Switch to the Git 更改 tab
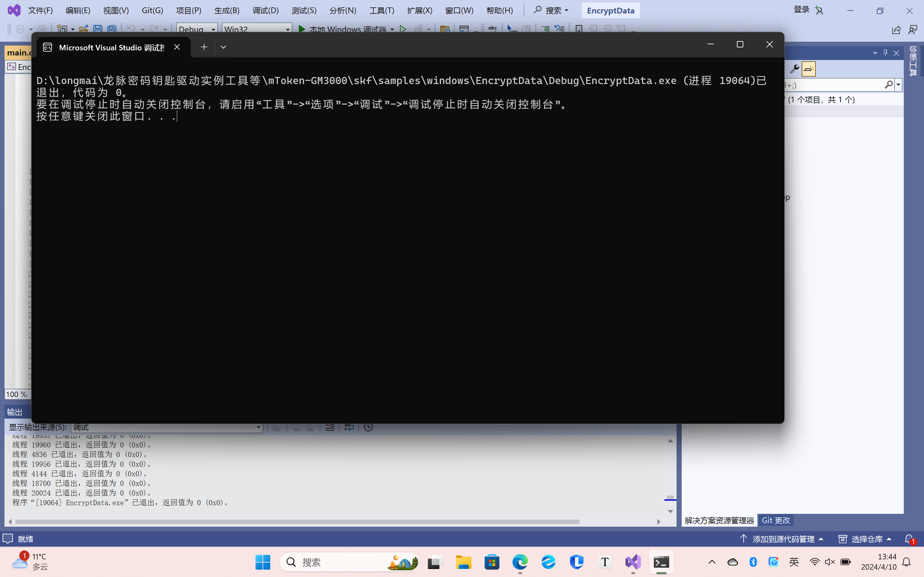This screenshot has height=577, width=924. [x=775, y=520]
